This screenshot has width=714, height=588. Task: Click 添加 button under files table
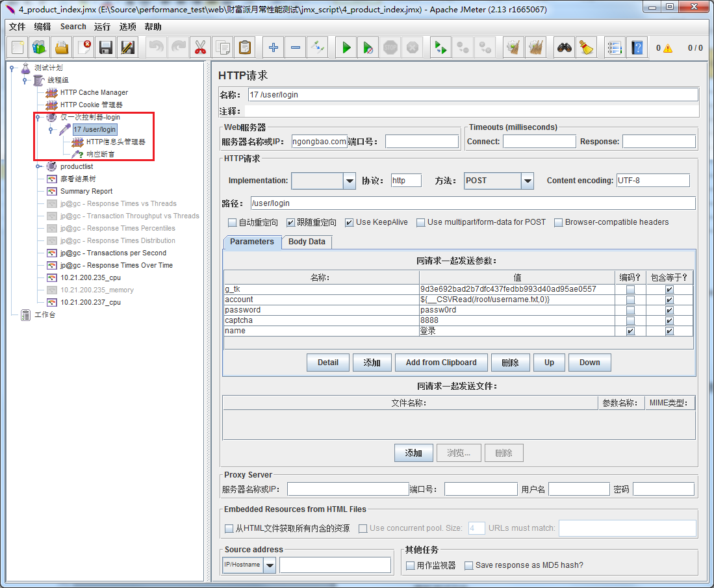[x=413, y=454]
